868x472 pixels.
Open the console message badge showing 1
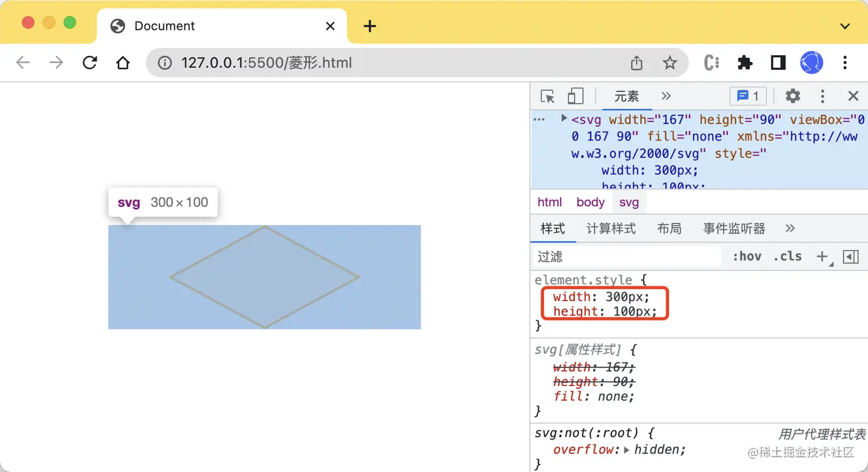(748, 96)
